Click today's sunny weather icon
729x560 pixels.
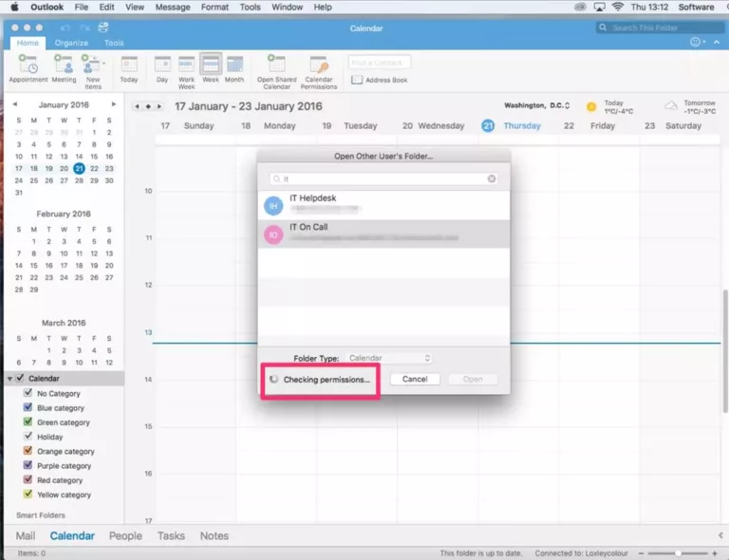click(x=591, y=107)
